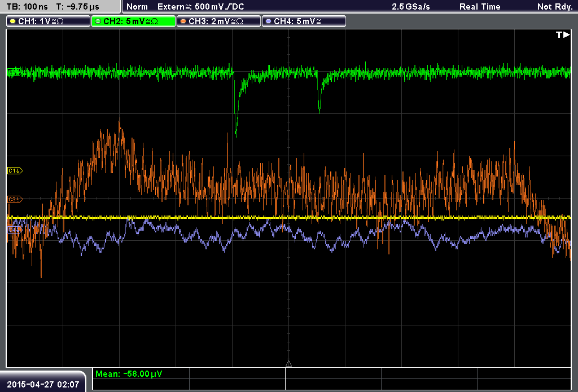
Task: Select the CH1: 1V channel button
Action: coord(49,21)
